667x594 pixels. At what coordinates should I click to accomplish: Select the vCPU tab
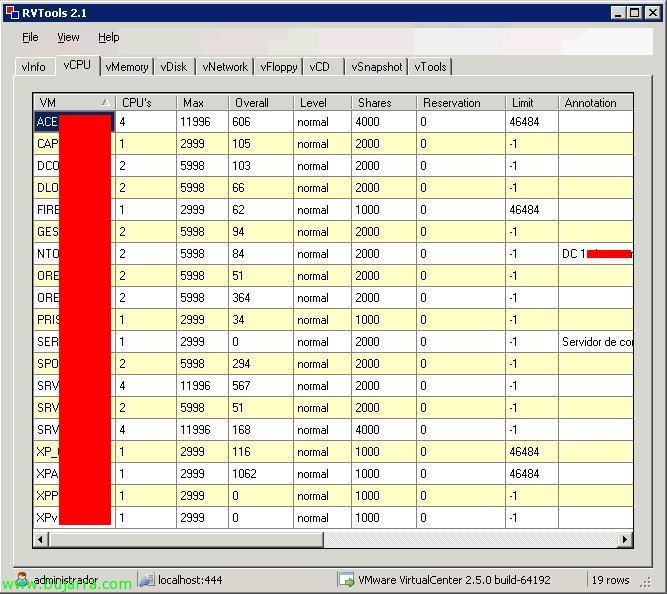tap(77, 65)
